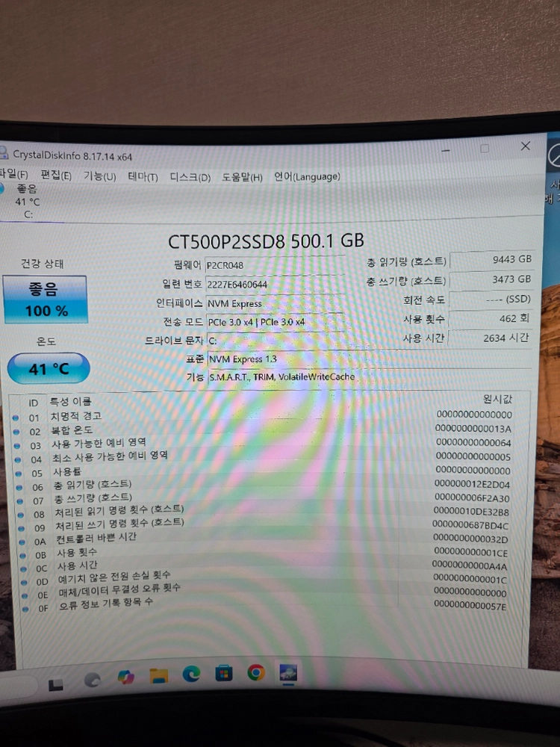Screen dimensions: 560x747
Task: Close the CrystalDiskInfo window
Action: pyautogui.click(x=525, y=146)
